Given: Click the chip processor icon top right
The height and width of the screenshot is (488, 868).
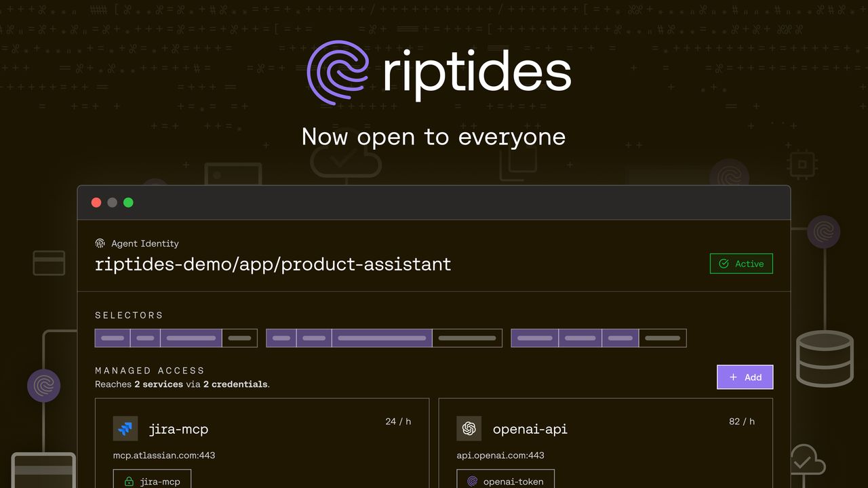Looking at the screenshot, I should (x=803, y=163).
